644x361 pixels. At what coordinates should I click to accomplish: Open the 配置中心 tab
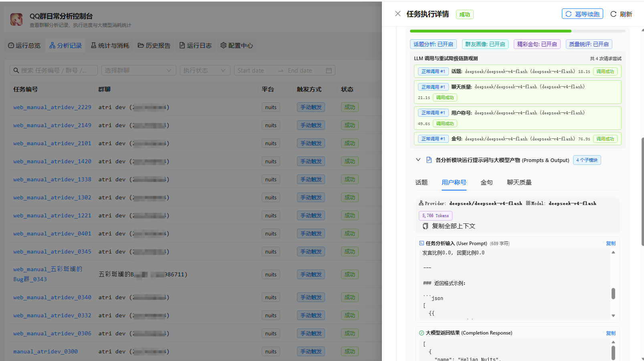click(x=237, y=45)
